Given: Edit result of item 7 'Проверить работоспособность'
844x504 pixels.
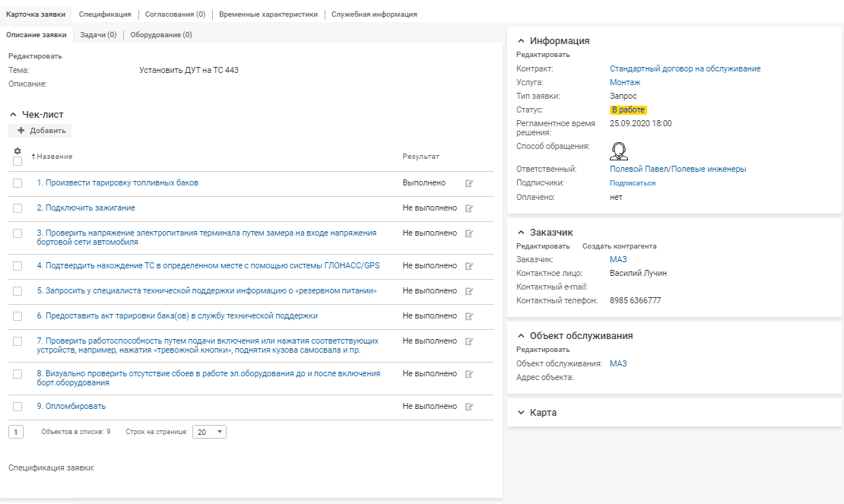Looking at the screenshot, I should pyautogui.click(x=469, y=341).
